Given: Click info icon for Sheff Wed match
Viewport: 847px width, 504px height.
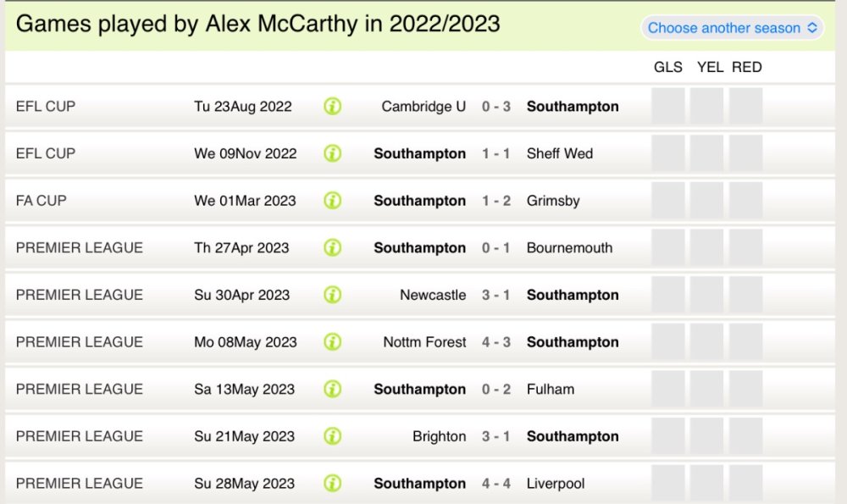Looking at the screenshot, I should point(333,153).
